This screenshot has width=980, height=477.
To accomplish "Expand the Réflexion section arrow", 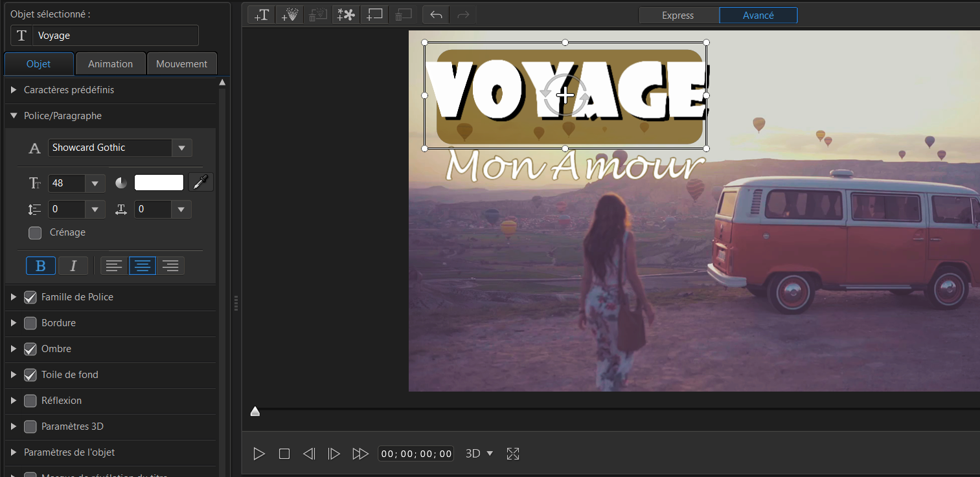I will tap(14, 401).
